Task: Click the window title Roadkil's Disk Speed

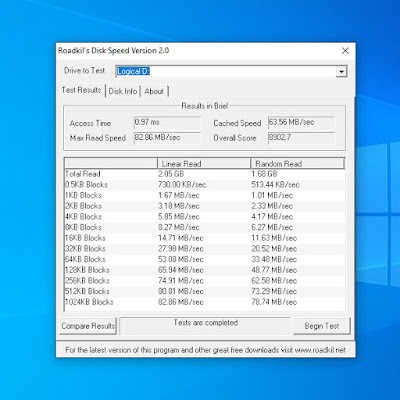Action: [113, 51]
